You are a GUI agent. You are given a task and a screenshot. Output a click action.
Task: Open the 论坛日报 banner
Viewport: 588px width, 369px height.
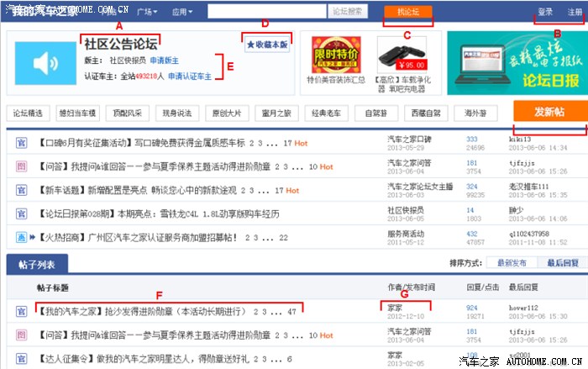(517, 63)
